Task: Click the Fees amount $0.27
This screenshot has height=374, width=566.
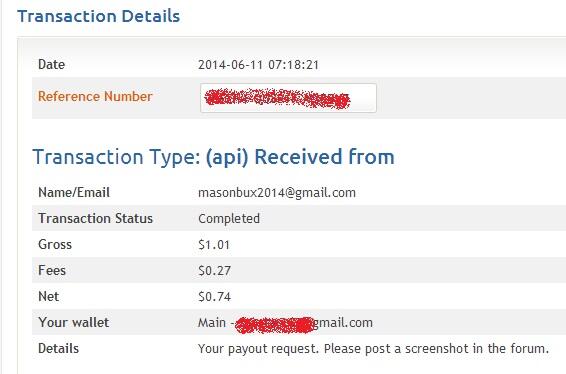Action: (214, 271)
